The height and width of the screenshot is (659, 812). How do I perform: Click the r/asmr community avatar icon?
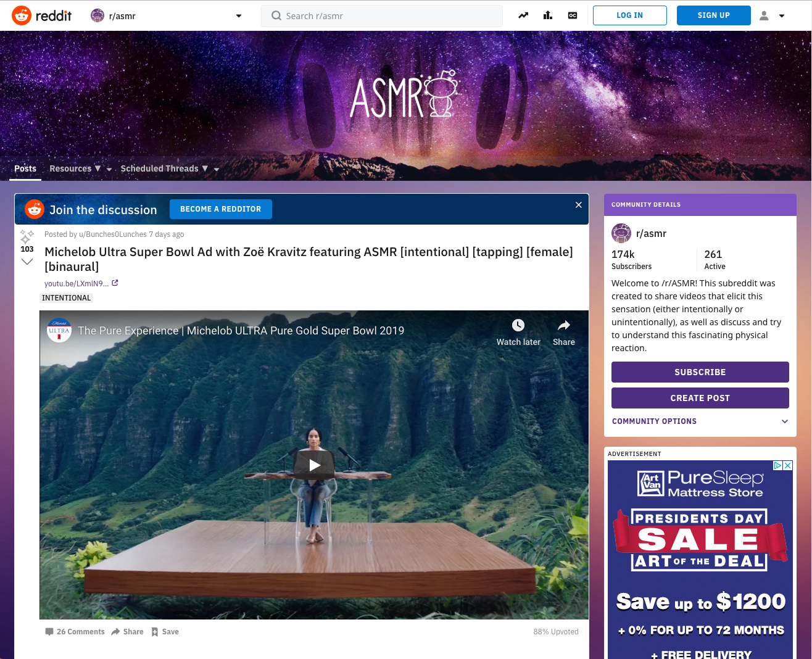621,233
